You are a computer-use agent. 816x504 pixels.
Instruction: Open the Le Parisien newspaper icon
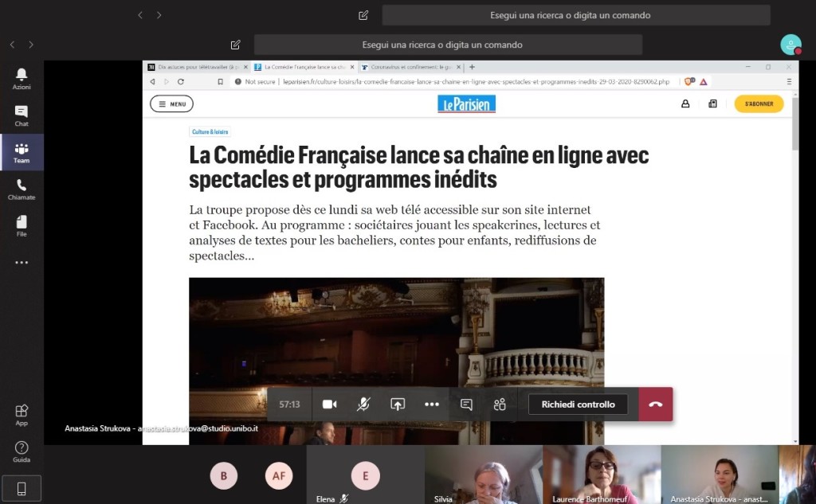(712, 104)
